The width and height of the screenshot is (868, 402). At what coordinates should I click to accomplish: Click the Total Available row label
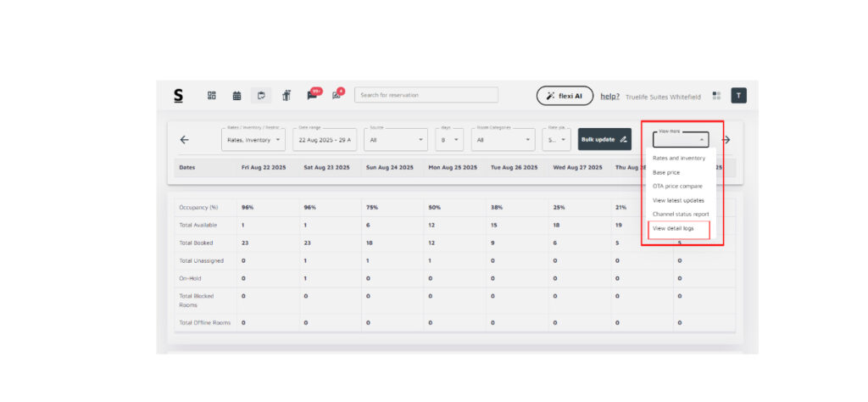(198, 226)
